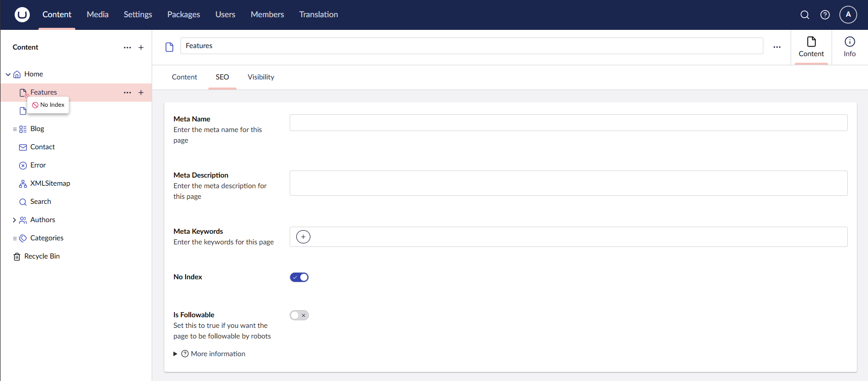Click the Search magnifier icon in tree
868x381 pixels.
23,202
